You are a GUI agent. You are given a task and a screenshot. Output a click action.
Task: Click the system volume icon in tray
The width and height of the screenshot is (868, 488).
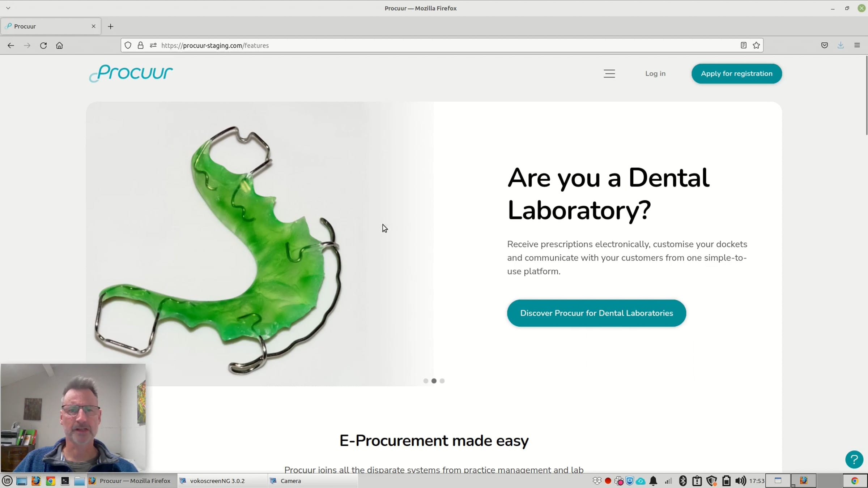coord(740,481)
